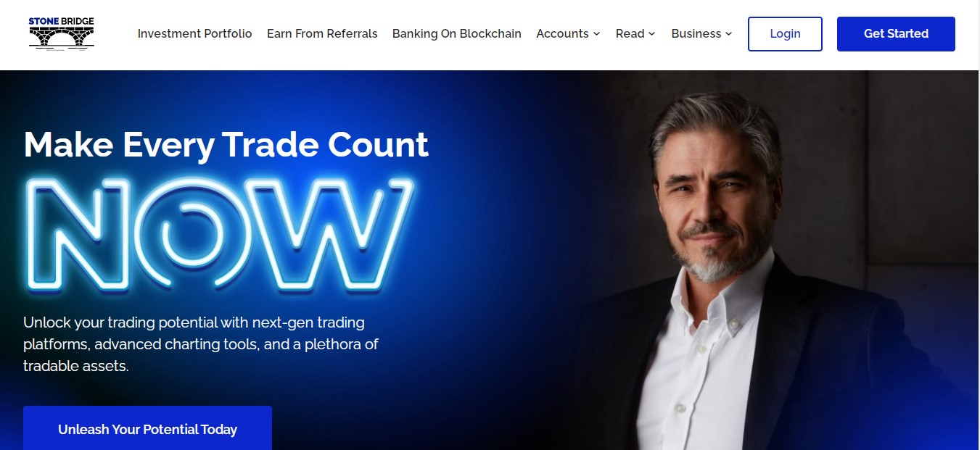Click the chevron next to Accounts
980x450 pixels.
[x=596, y=34]
